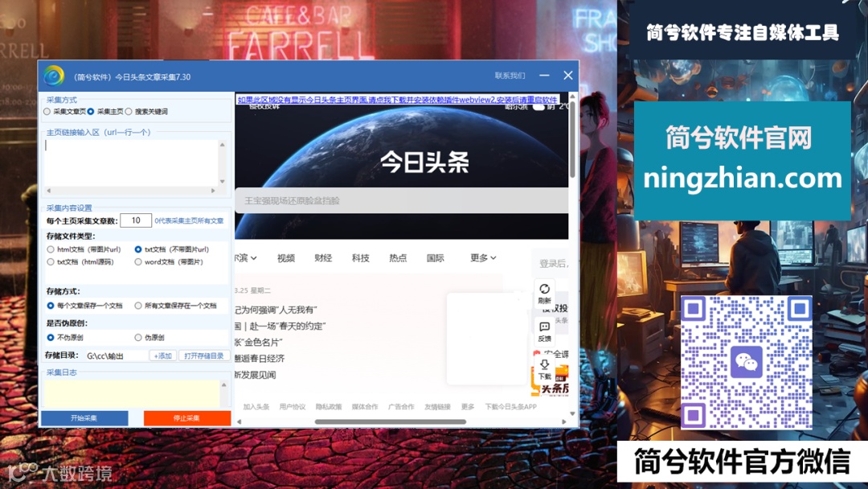Click the 隐私政策 footer link

click(328, 406)
